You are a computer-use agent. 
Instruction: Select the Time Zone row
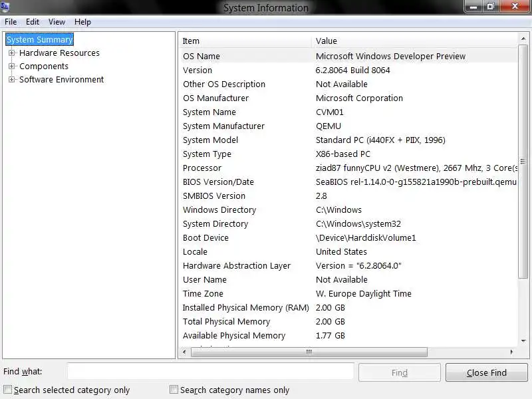click(x=348, y=293)
